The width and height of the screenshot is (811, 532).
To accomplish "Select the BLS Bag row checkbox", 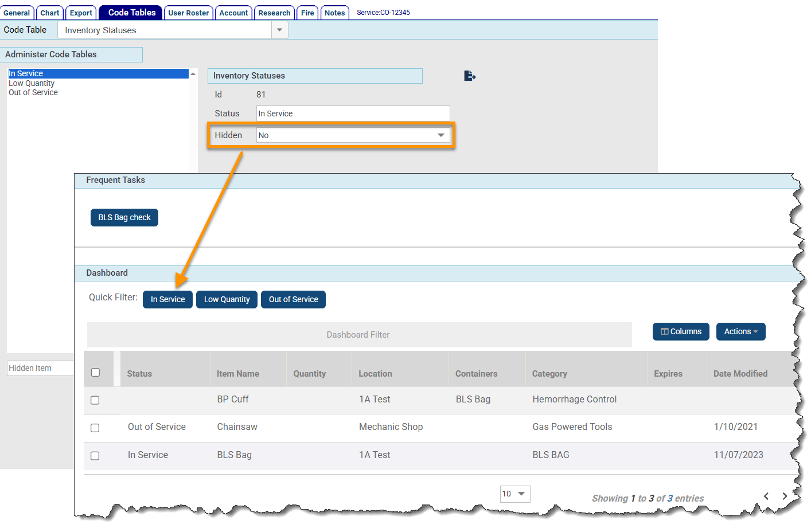I will tap(95, 456).
